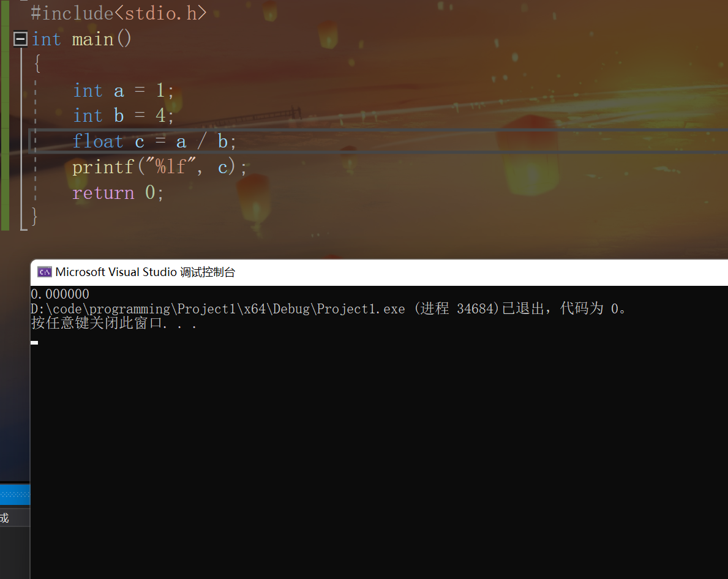Image resolution: width=728 pixels, height=579 pixels.
Task: Click the console title 'Microsoft Visual Studio 调试控制台'
Action: (145, 272)
